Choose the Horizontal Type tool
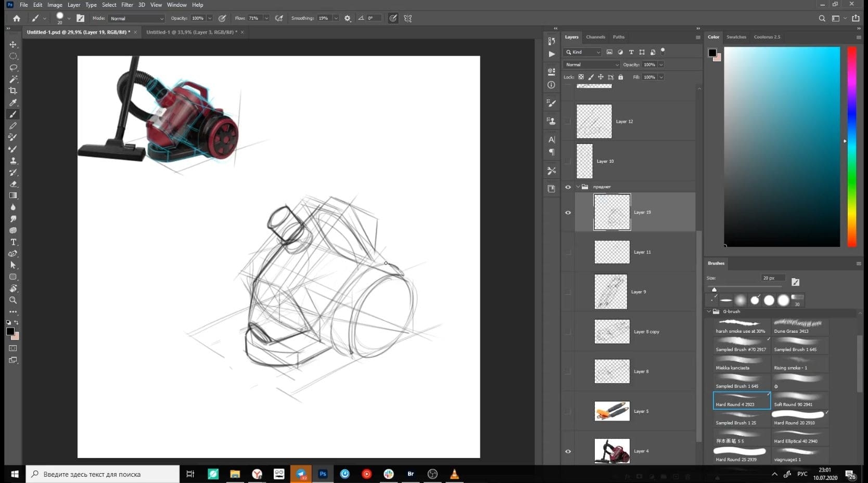The width and height of the screenshot is (868, 483). click(x=13, y=242)
